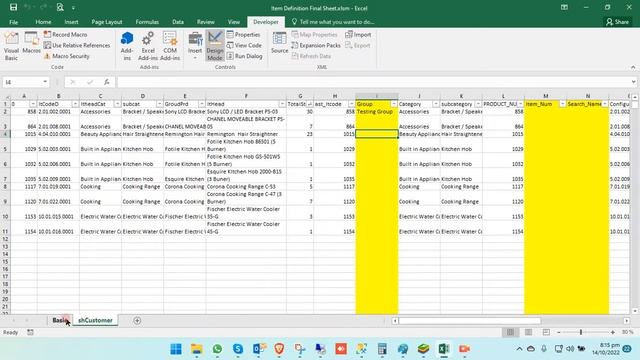Click the Insert Function fx button
The width and height of the screenshot is (640, 360).
107,82
